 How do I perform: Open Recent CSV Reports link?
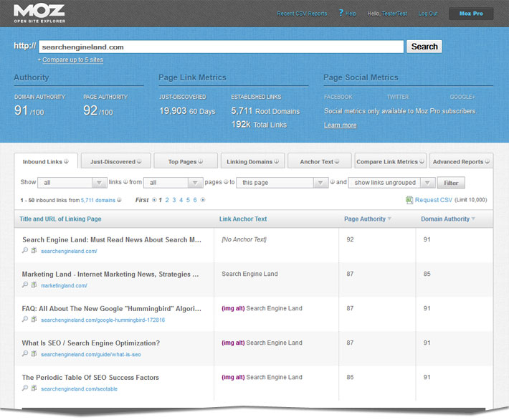click(302, 14)
